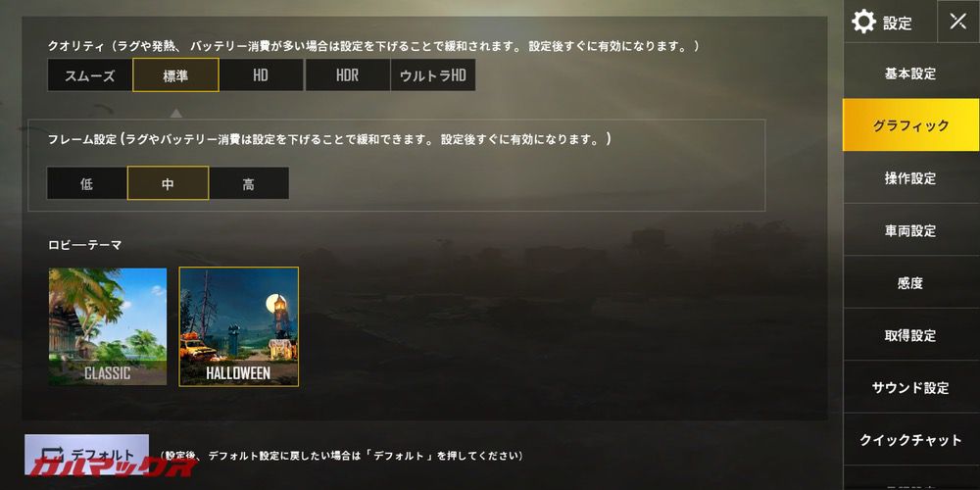980x490 pixels.
Task: Select 標準 graphics quality
Action: click(x=175, y=75)
